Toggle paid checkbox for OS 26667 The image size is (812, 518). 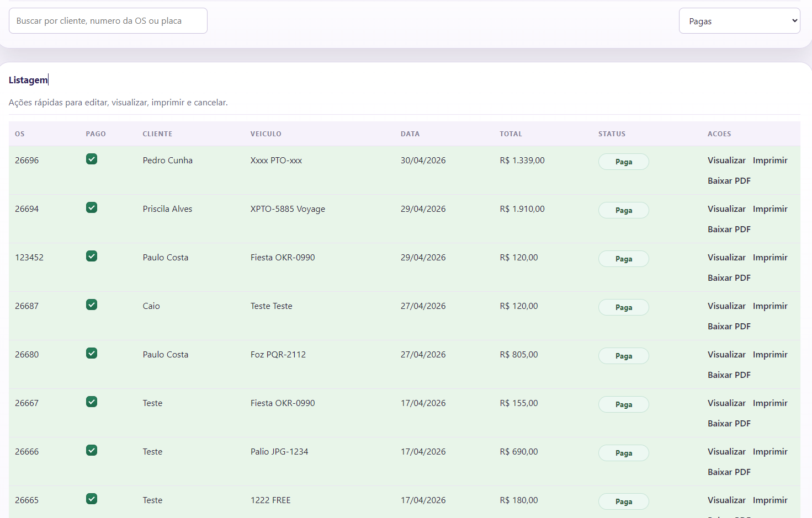[x=92, y=402]
